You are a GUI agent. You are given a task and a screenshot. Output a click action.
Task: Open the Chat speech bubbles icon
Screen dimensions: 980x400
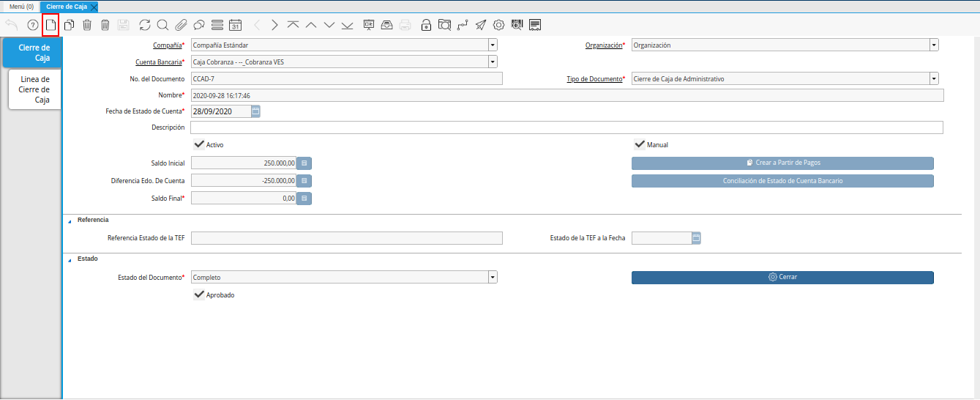(x=198, y=25)
